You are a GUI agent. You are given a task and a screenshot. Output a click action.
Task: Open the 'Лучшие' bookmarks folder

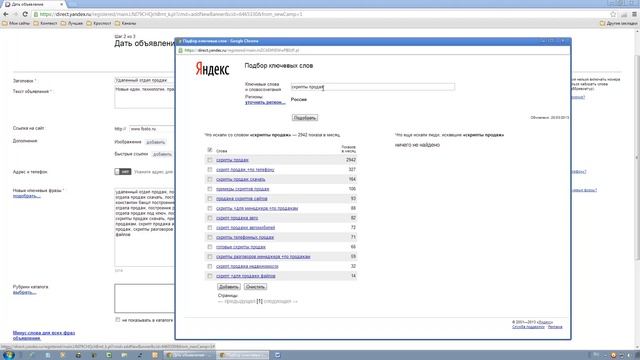tap(72, 24)
